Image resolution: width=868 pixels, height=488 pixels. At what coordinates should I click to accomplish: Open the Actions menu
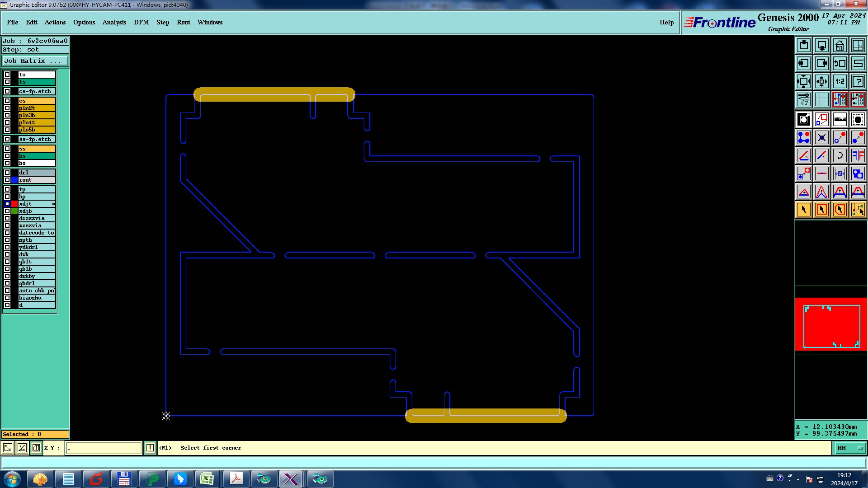55,22
